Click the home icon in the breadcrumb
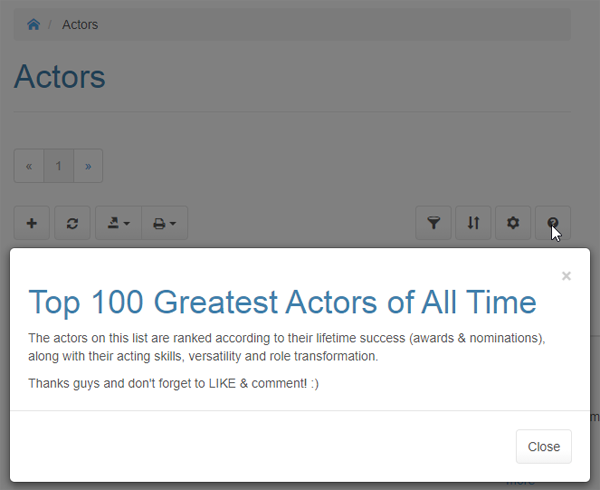 click(x=33, y=24)
